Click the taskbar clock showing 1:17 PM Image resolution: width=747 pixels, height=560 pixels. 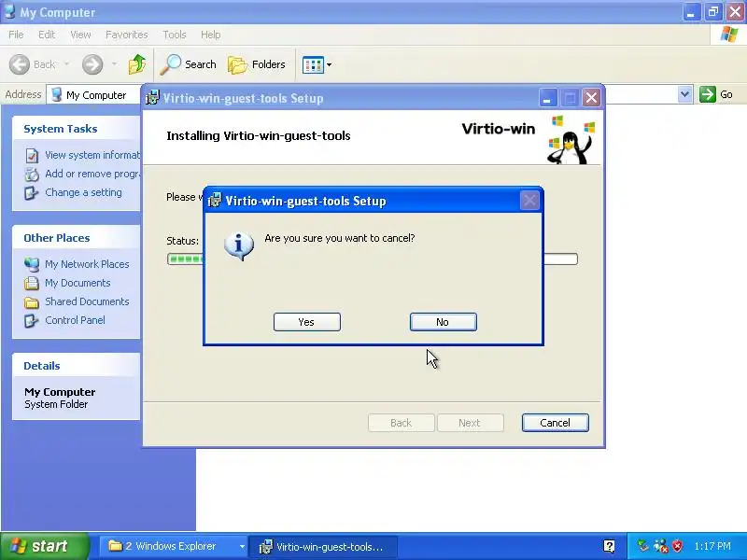point(712,546)
